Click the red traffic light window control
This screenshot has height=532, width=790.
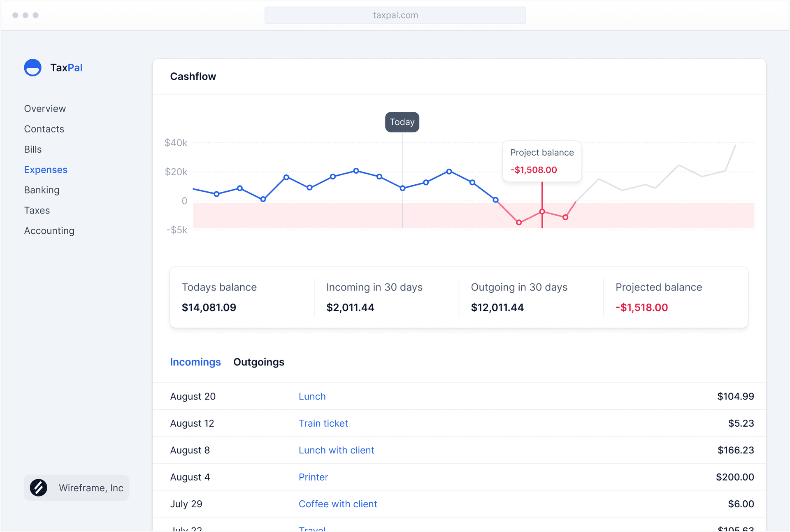tap(15, 15)
